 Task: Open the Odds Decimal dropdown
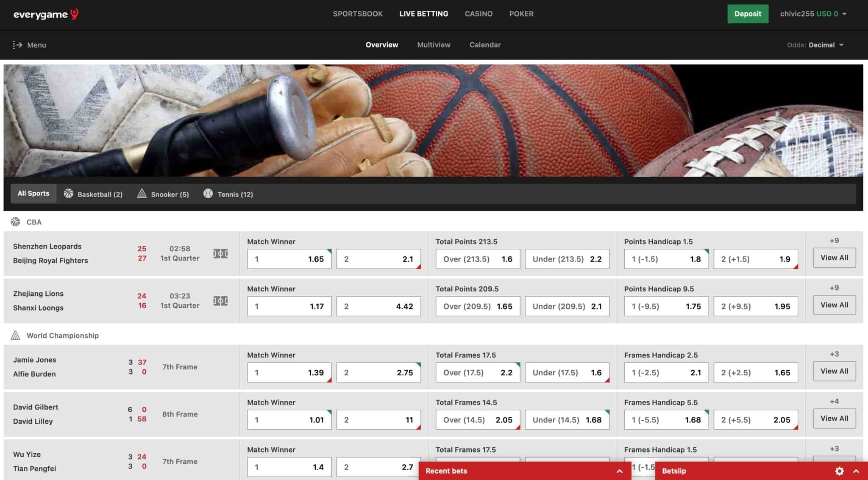(816, 44)
